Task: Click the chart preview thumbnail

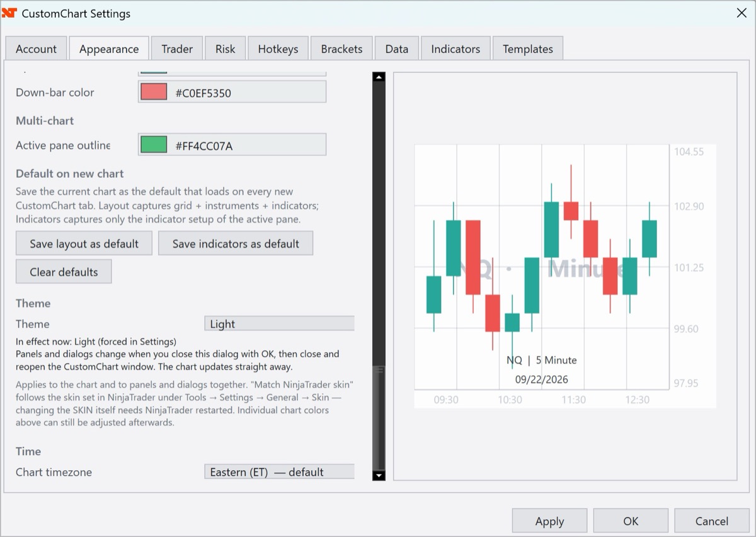Action: point(565,275)
